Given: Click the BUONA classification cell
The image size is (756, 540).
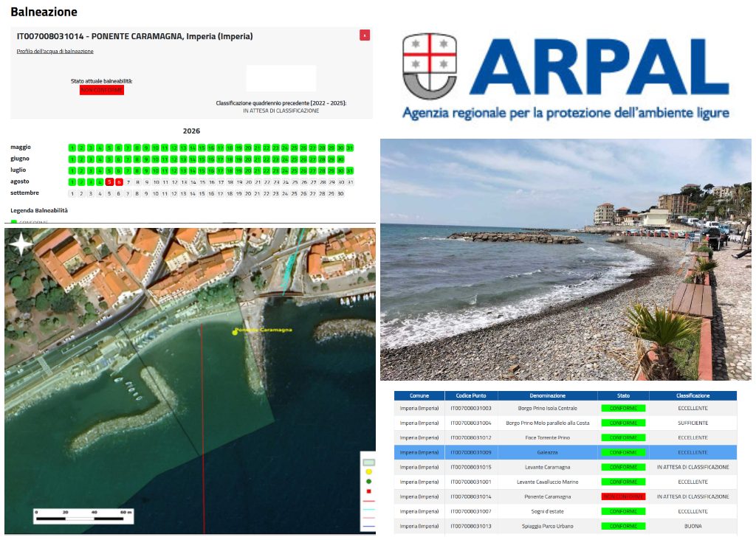Looking at the screenshot, I should click(693, 526).
